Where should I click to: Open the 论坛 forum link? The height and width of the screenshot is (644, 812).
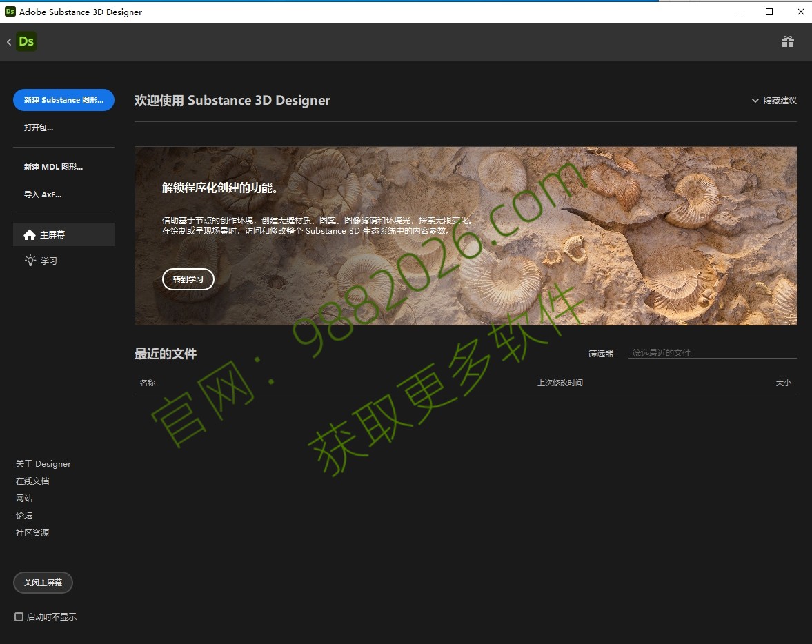click(24, 515)
